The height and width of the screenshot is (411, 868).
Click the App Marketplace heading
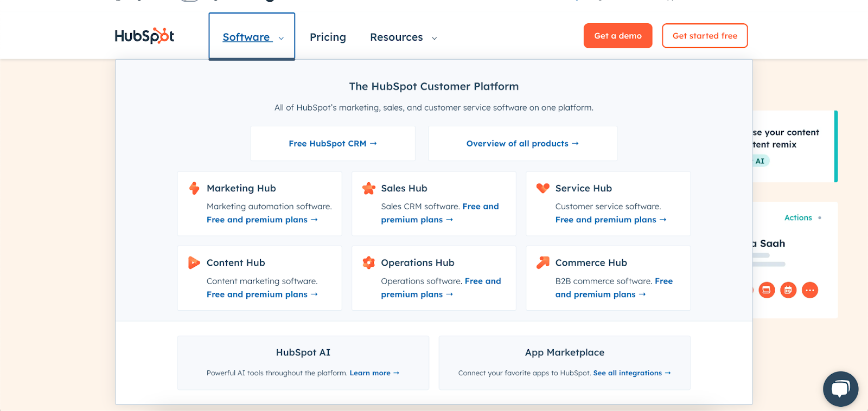pos(565,352)
